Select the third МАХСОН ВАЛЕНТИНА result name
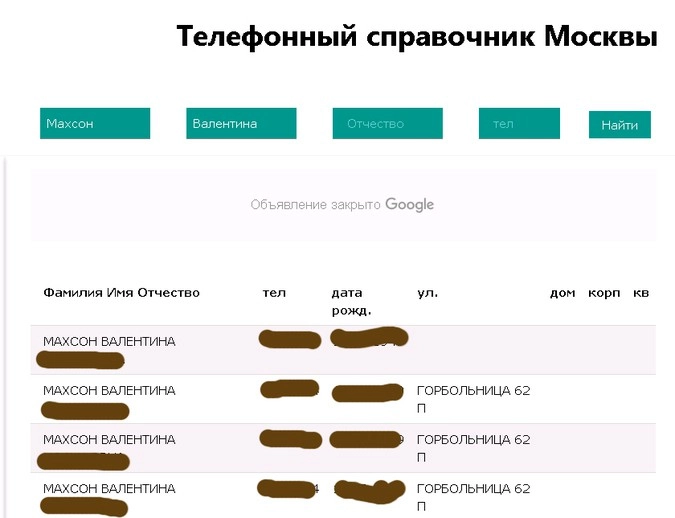 109,439
